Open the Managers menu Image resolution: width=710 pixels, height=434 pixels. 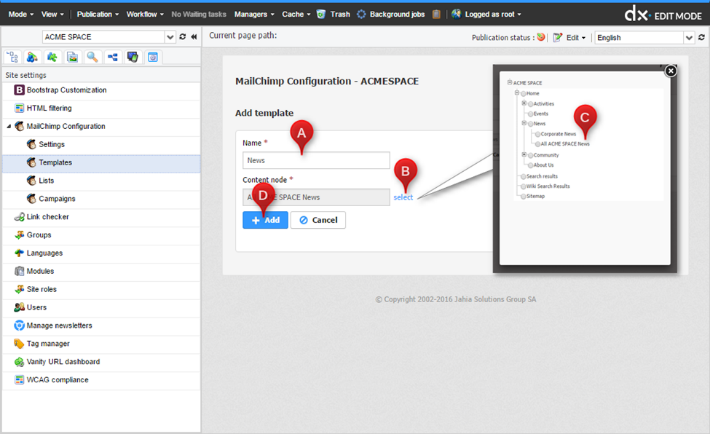(x=254, y=14)
